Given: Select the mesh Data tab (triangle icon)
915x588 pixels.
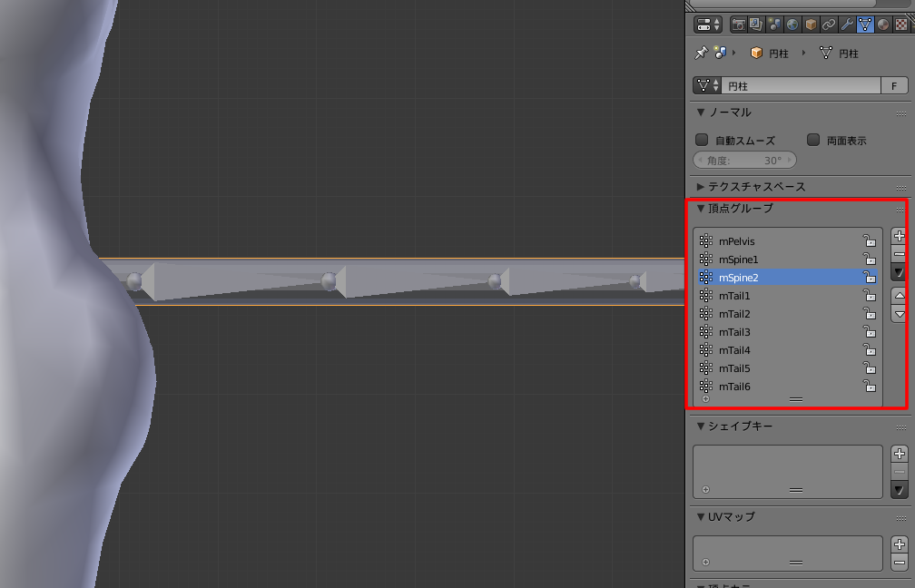Looking at the screenshot, I should 865,24.
